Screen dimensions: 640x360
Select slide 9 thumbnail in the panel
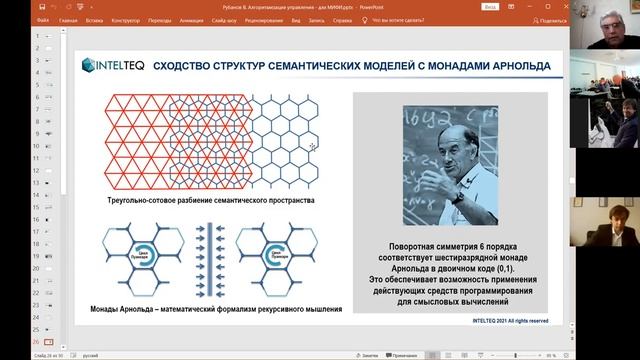coord(49,134)
